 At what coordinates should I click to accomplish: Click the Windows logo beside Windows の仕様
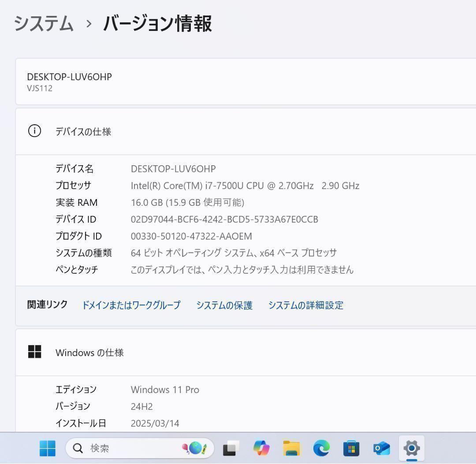tap(35, 352)
